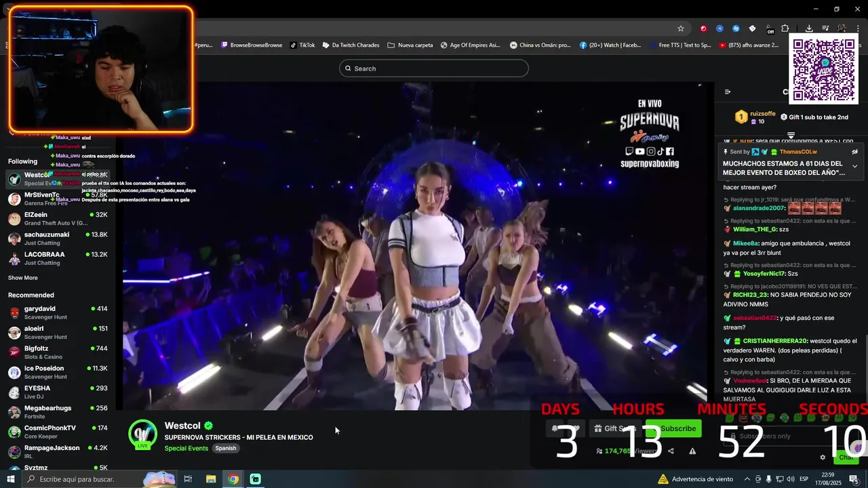The height and width of the screenshot is (488, 868).
Task: Click the Kick search input field
Action: (434, 68)
